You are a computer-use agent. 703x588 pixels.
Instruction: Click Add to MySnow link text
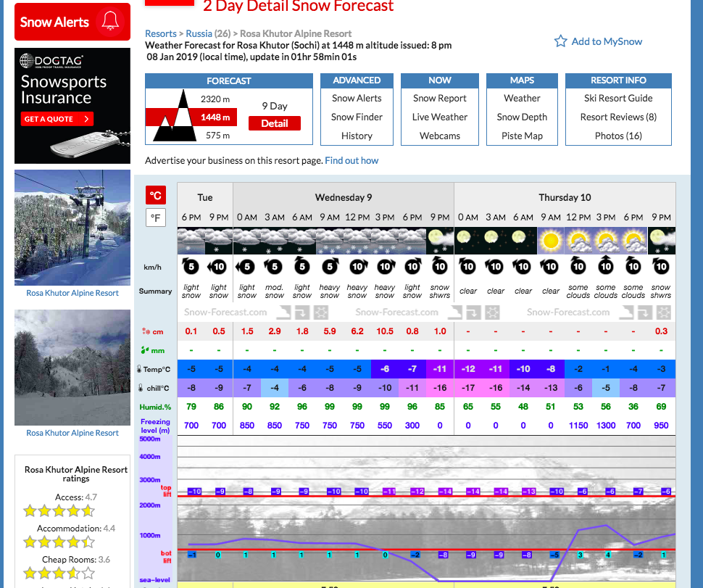(x=607, y=42)
